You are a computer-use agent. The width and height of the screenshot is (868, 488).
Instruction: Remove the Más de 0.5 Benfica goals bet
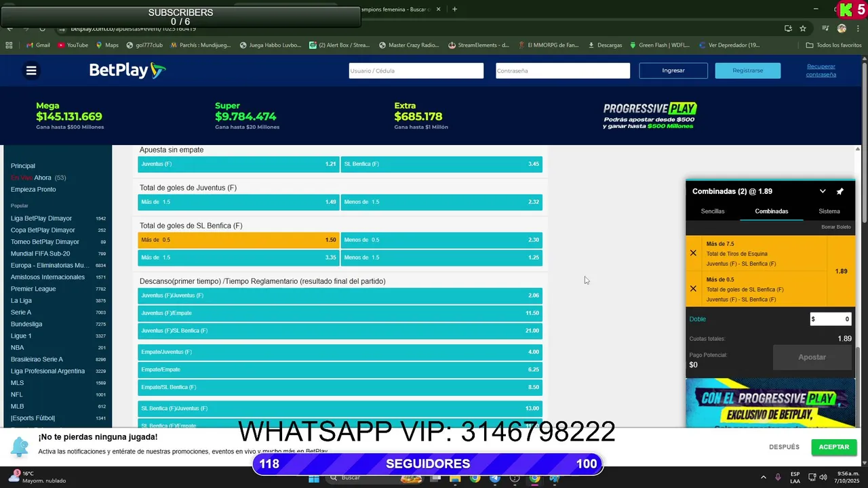click(x=693, y=289)
